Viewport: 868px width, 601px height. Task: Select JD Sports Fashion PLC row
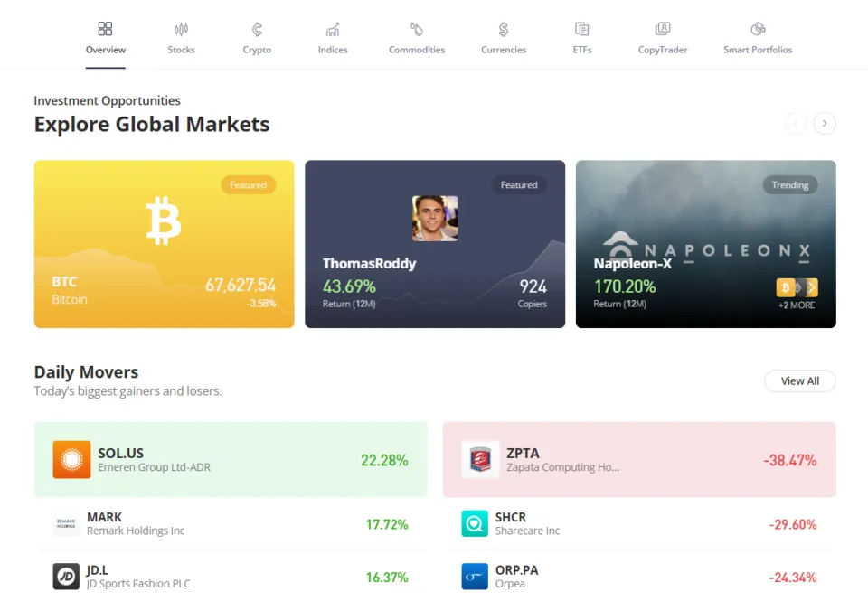[x=231, y=577]
